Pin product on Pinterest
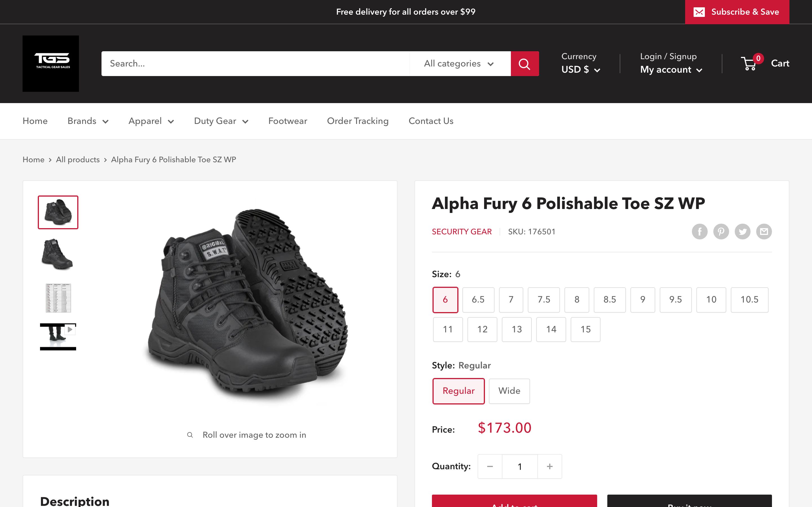 coord(721,231)
